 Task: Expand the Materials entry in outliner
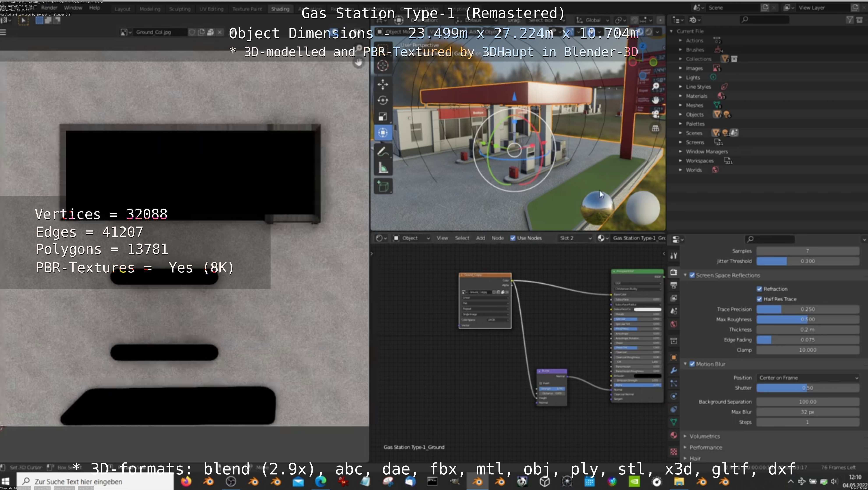pos(680,96)
